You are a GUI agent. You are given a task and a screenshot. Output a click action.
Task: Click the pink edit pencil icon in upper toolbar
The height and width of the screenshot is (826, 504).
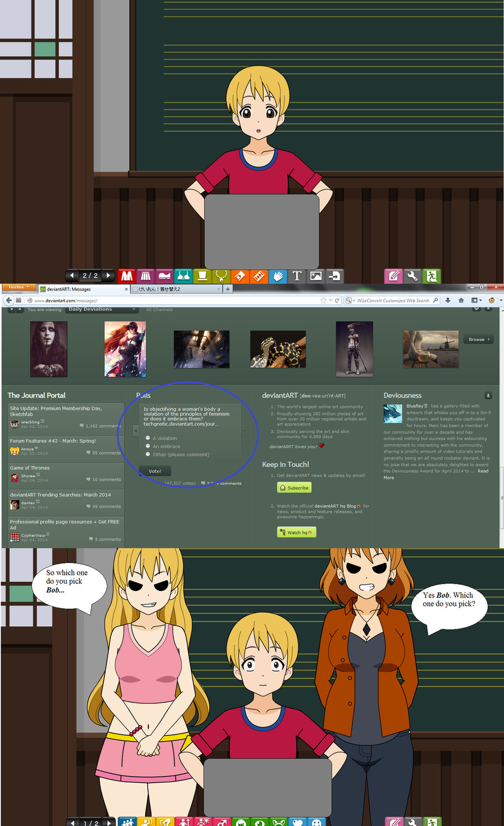tap(393, 276)
